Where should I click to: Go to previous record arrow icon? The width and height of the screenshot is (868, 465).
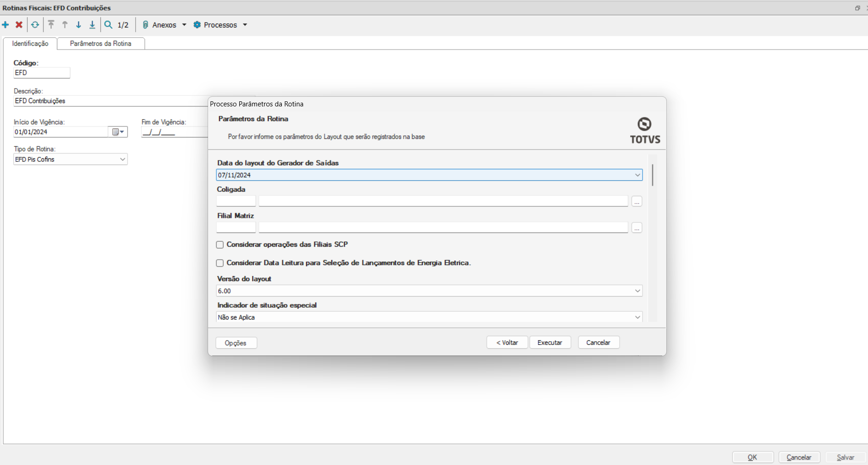(x=65, y=25)
